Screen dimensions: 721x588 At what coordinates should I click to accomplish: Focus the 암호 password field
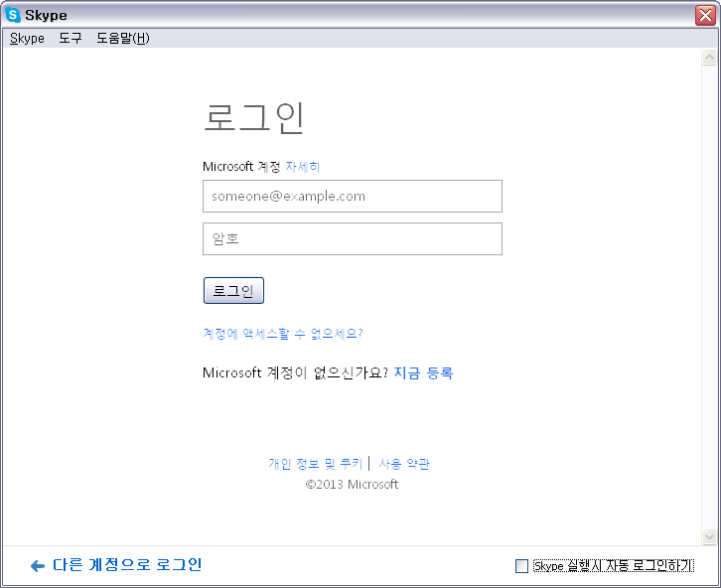click(353, 239)
